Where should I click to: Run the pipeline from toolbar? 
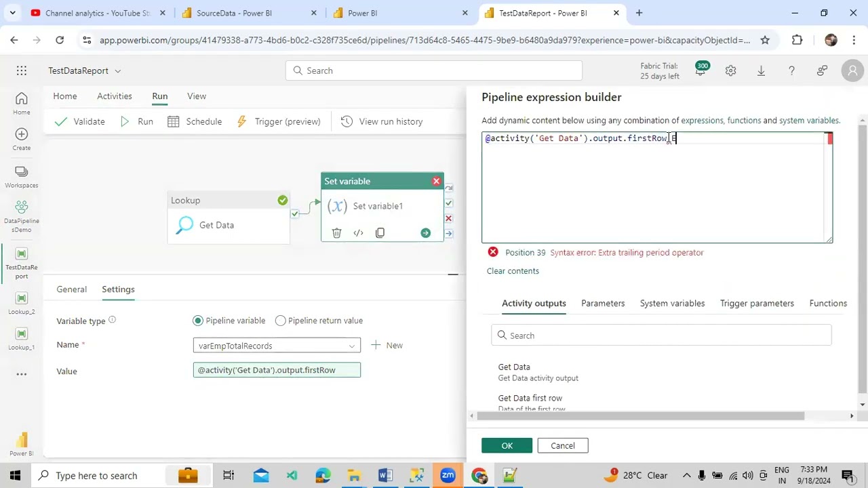[x=137, y=121]
